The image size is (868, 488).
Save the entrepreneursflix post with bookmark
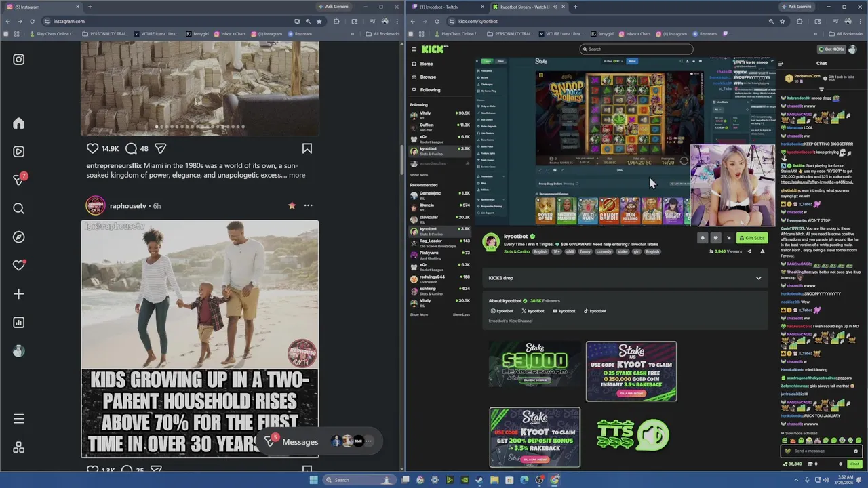point(307,148)
